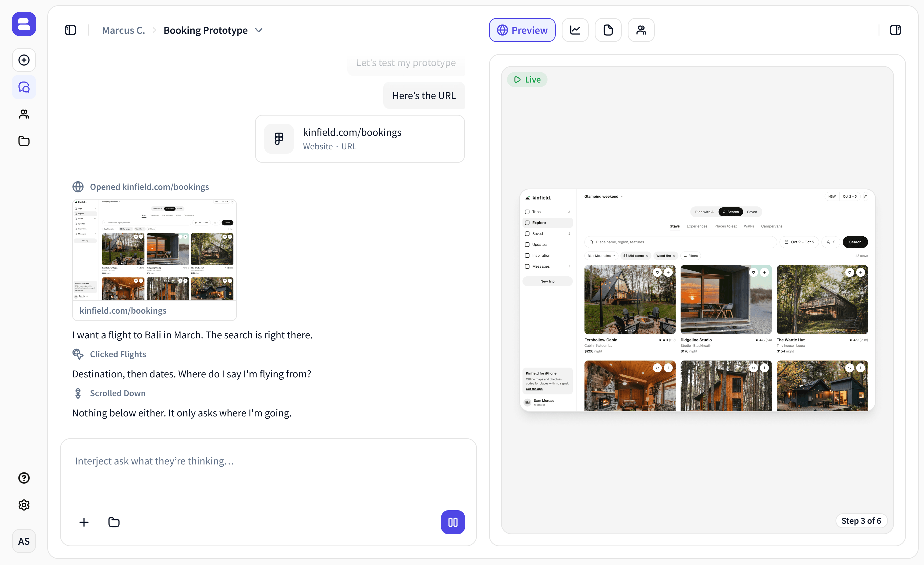924x565 pixels.
Task: Toggle the right panel layout icon
Action: (x=895, y=30)
